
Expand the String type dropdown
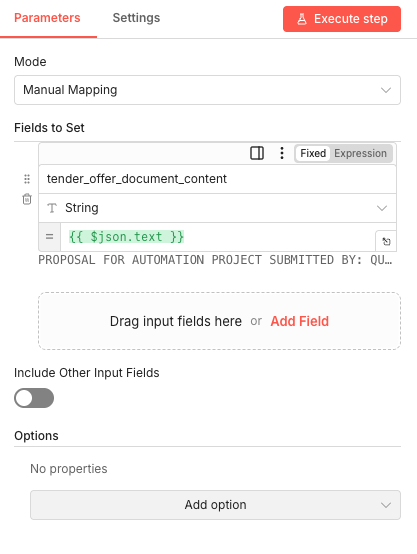click(217, 208)
